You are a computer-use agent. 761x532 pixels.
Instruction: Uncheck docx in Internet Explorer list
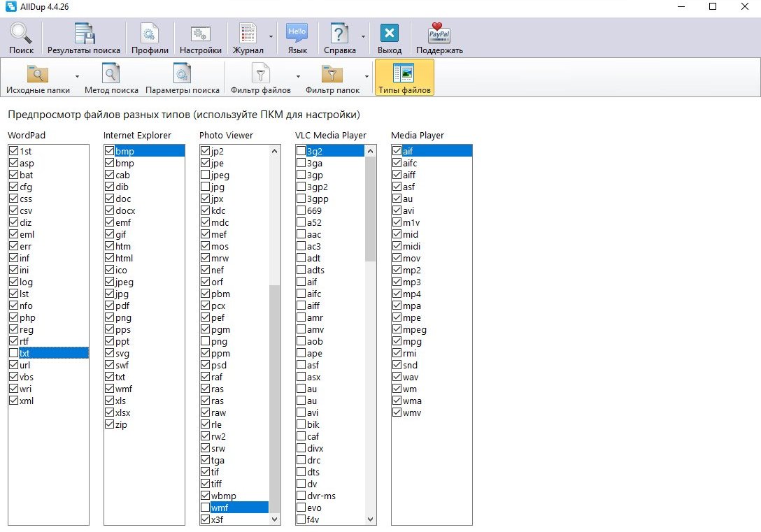point(110,210)
